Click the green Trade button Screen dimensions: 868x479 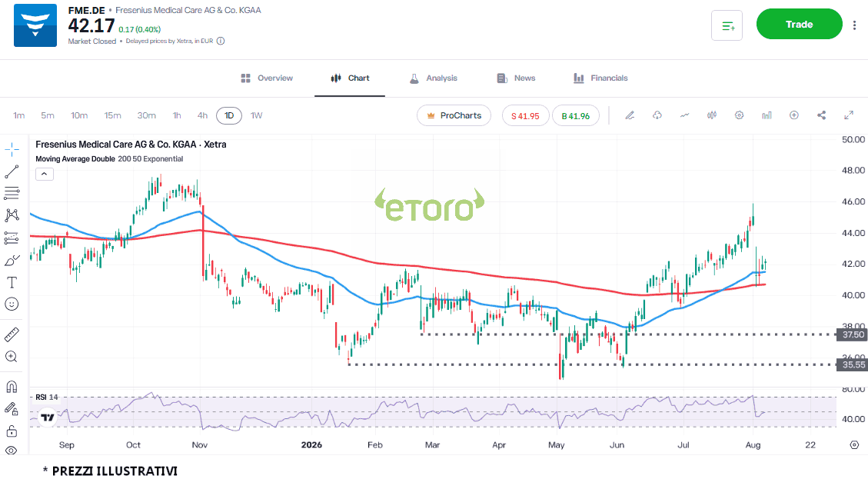pyautogui.click(x=800, y=24)
